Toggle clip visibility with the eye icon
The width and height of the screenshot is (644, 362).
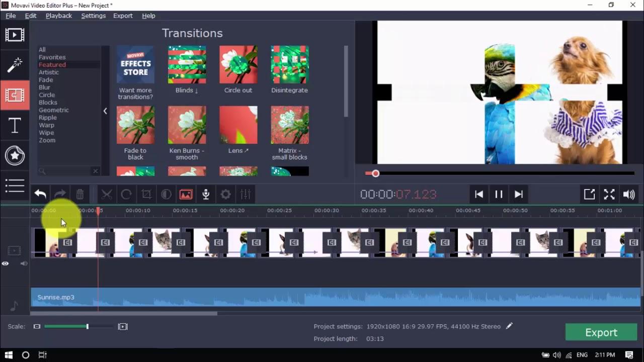pyautogui.click(x=5, y=263)
